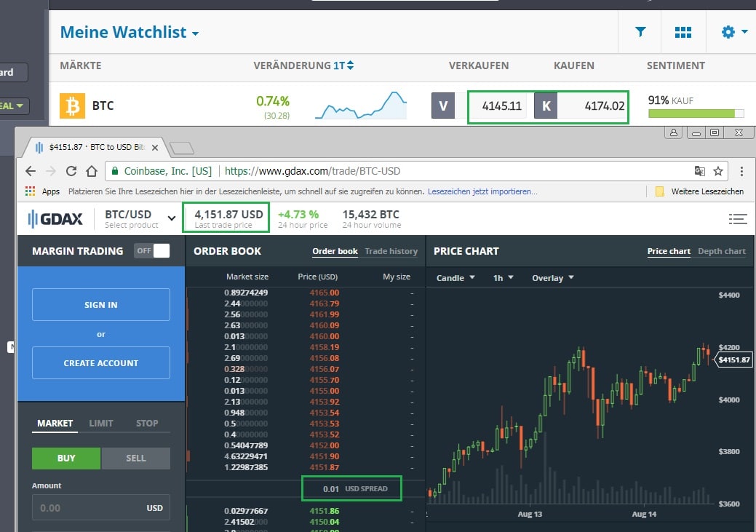Reload the page with browser refresh icon
Image resolution: width=756 pixels, height=532 pixels.
tap(71, 171)
